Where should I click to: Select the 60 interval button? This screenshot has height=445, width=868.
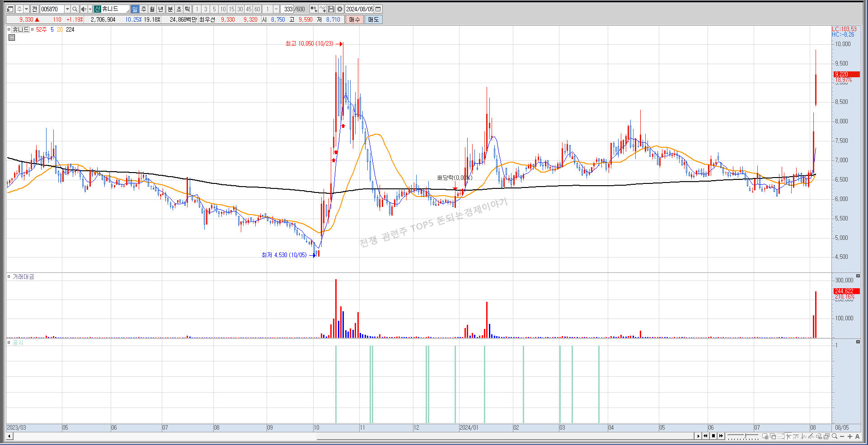[257, 9]
